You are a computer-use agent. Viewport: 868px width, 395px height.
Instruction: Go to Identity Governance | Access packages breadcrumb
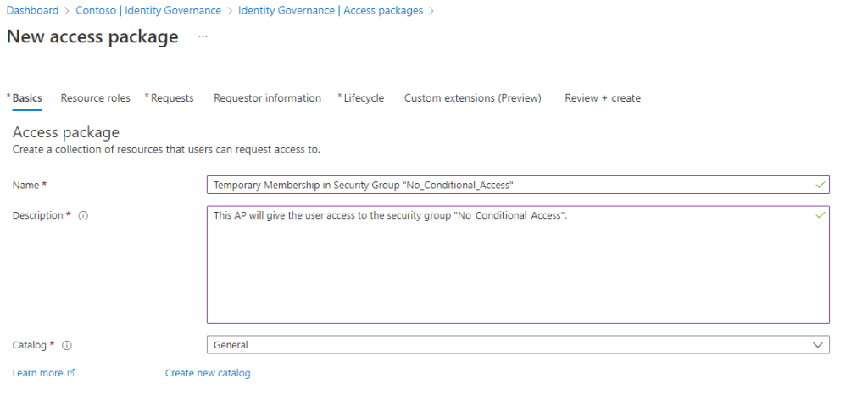[x=331, y=11]
